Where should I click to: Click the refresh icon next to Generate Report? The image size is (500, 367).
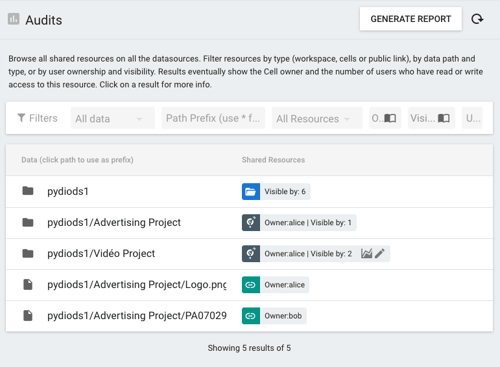(x=477, y=19)
